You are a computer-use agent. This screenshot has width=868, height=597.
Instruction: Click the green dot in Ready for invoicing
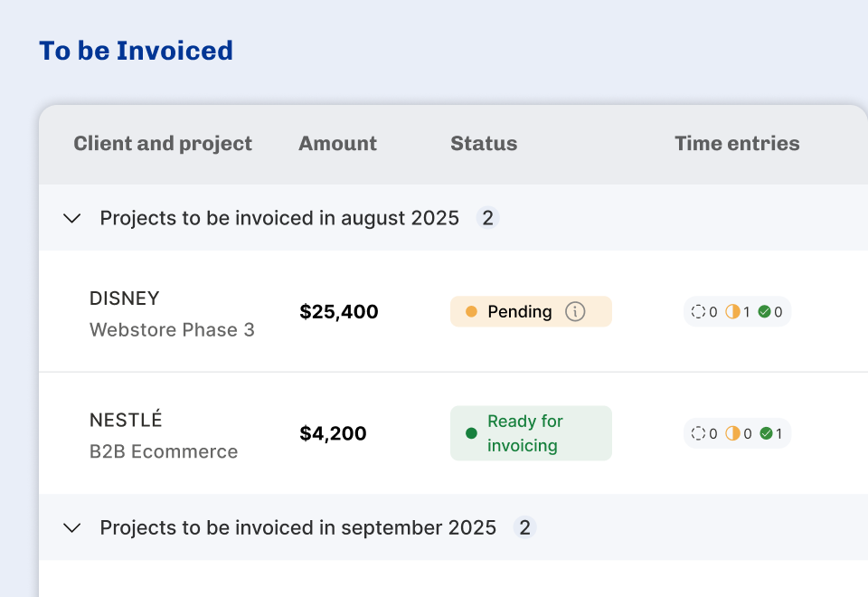471,433
